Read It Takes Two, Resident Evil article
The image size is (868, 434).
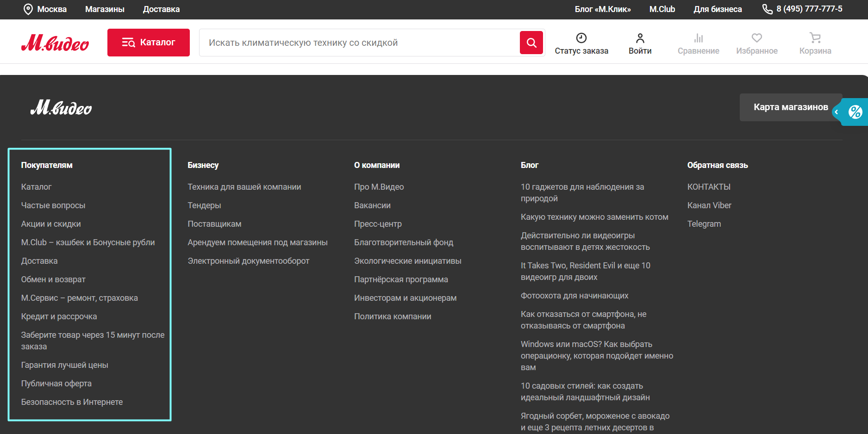pyautogui.click(x=586, y=271)
